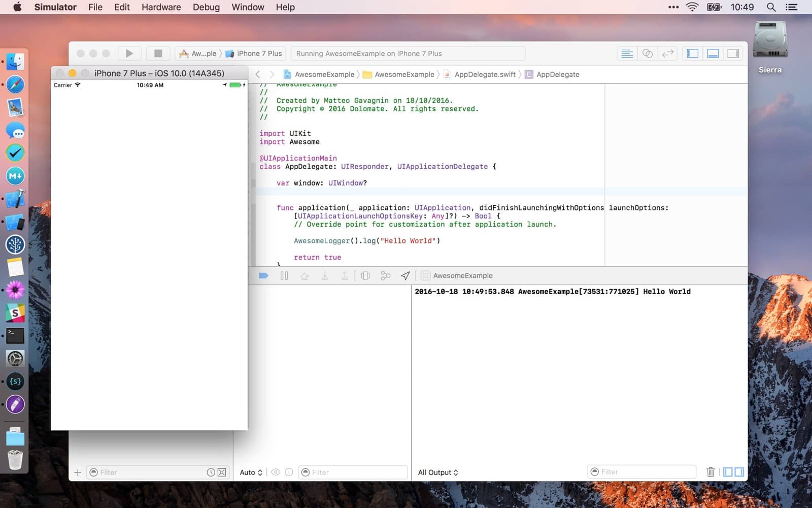Click the Step over debug icon
The width and height of the screenshot is (812, 508).
pyautogui.click(x=304, y=276)
